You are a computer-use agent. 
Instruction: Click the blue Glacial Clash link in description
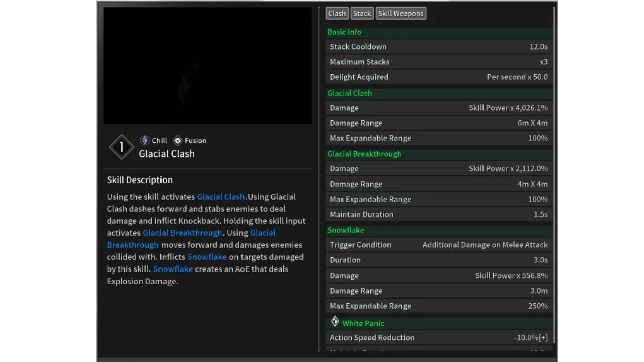(220, 197)
